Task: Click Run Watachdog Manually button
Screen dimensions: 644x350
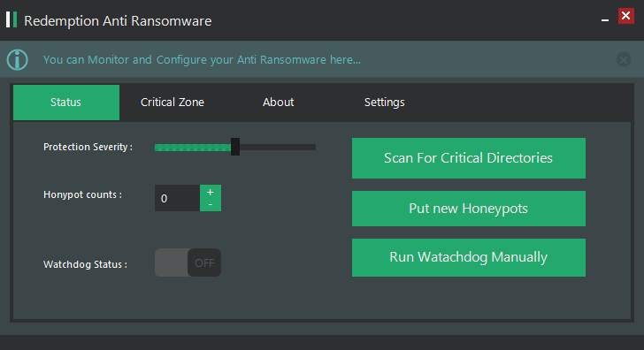Action: [469, 257]
